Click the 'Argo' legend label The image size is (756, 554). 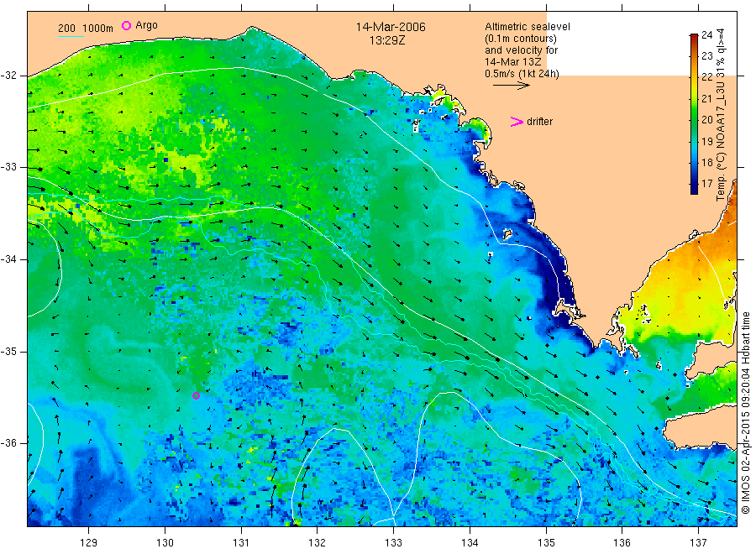click(146, 25)
